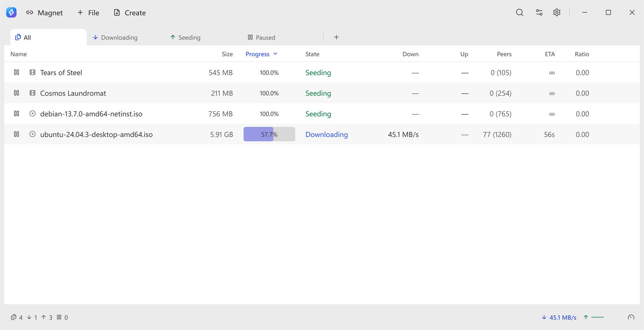644x330 pixels.
Task: Pause the ubuntu-24.04.3 download
Action: [17, 134]
